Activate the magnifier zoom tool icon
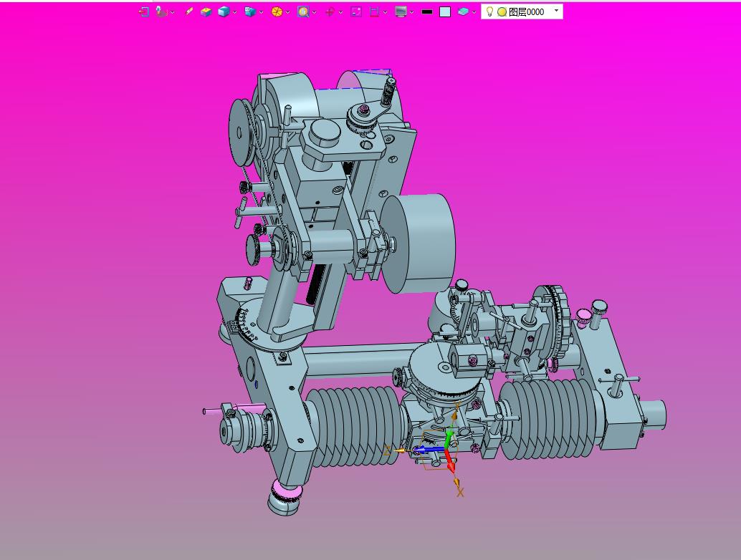The width and height of the screenshot is (741, 560). (x=303, y=11)
